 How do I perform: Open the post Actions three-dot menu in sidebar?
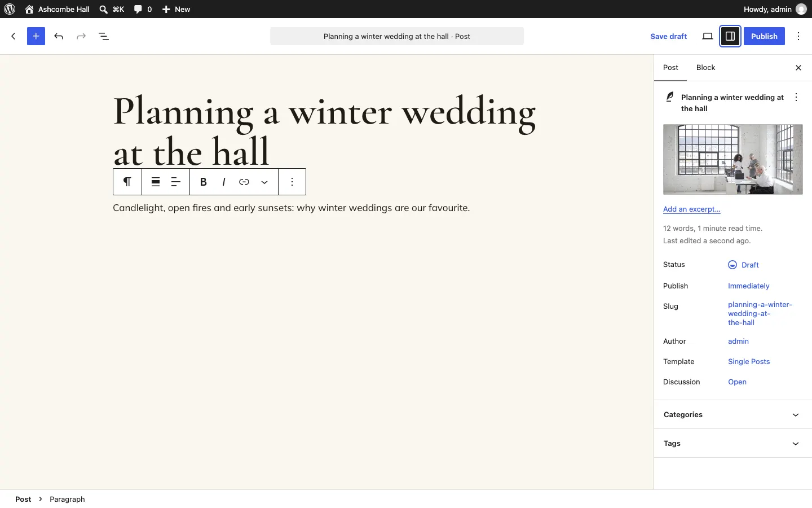click(796, 97)
